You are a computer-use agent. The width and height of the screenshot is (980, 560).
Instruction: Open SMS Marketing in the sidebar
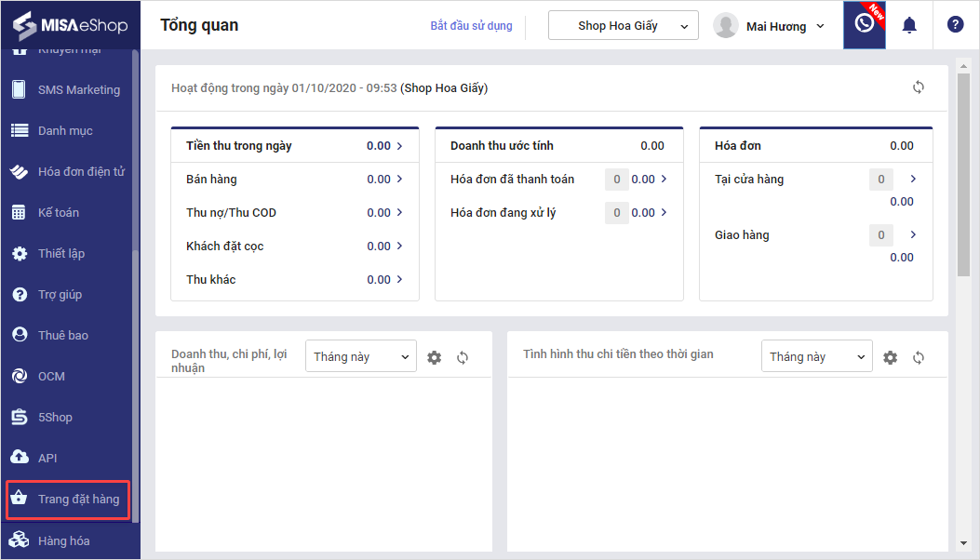[x=78, y=90]
